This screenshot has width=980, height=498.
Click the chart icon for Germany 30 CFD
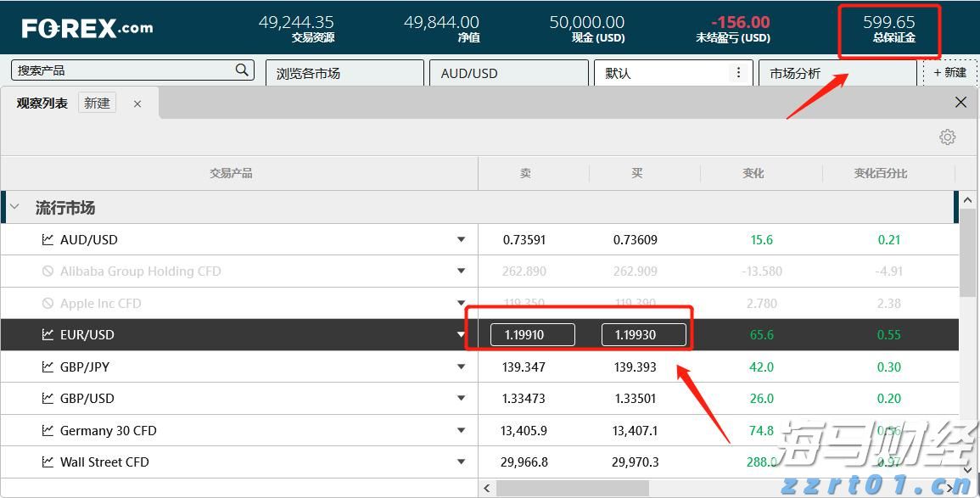pos(48,430)
